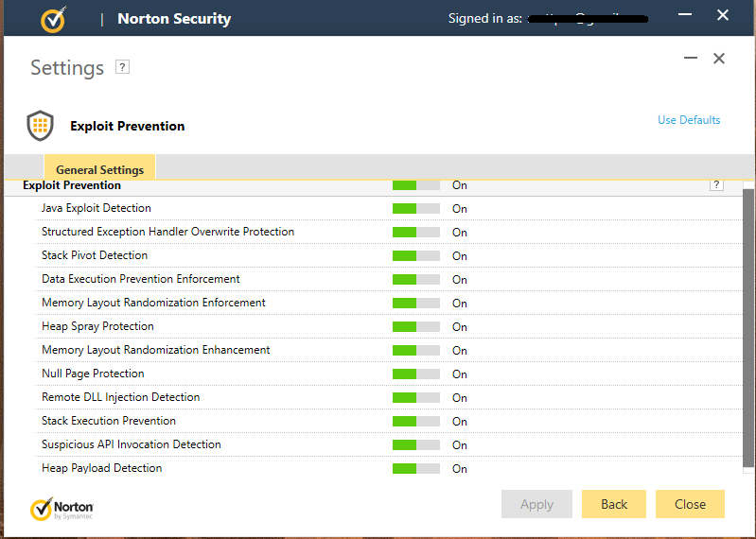
Task: Click the Norton by Symantec footer logo
Action: [x=62, y=510]
